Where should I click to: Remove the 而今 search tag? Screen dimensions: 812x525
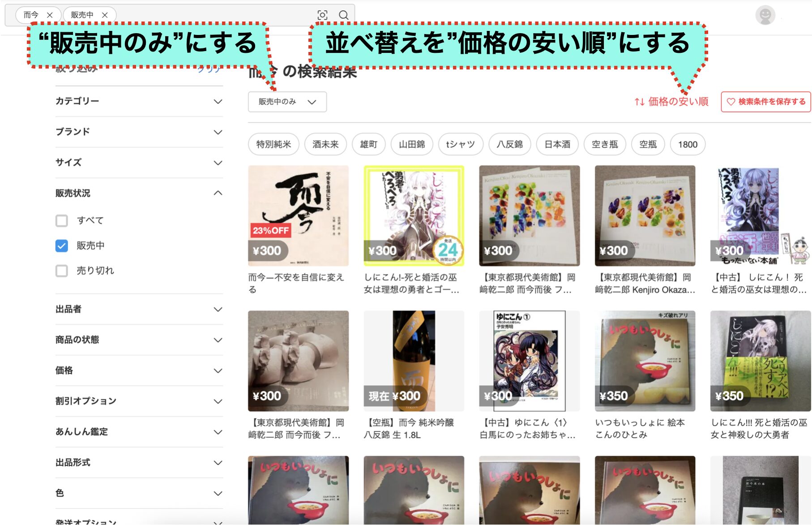50,15
